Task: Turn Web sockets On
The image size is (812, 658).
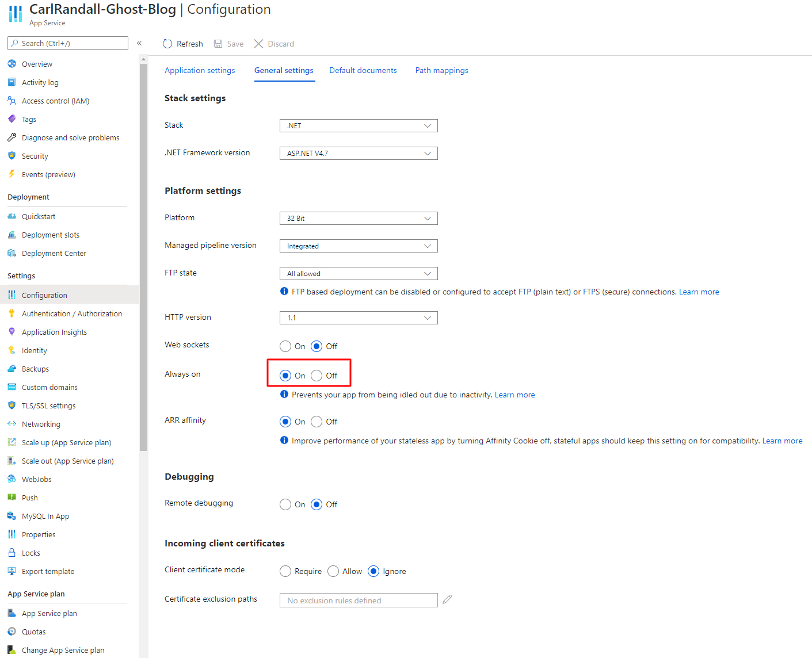Action: click(285, 346)
